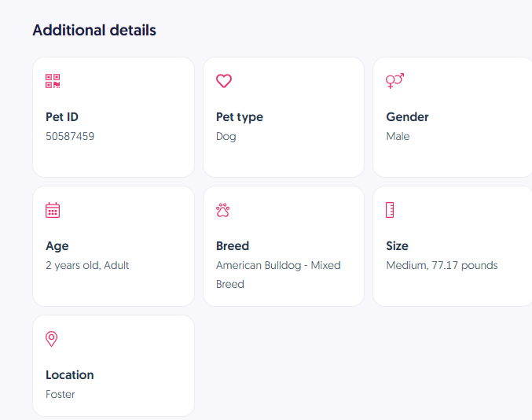
Task: Click the Dog pet type value
Action: (x=226, y=136)
